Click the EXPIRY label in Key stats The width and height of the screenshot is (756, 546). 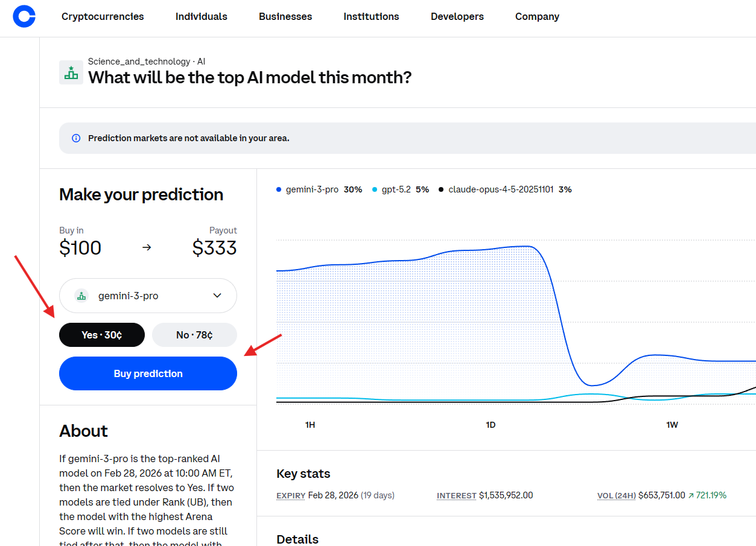click(x=291, y=495)
